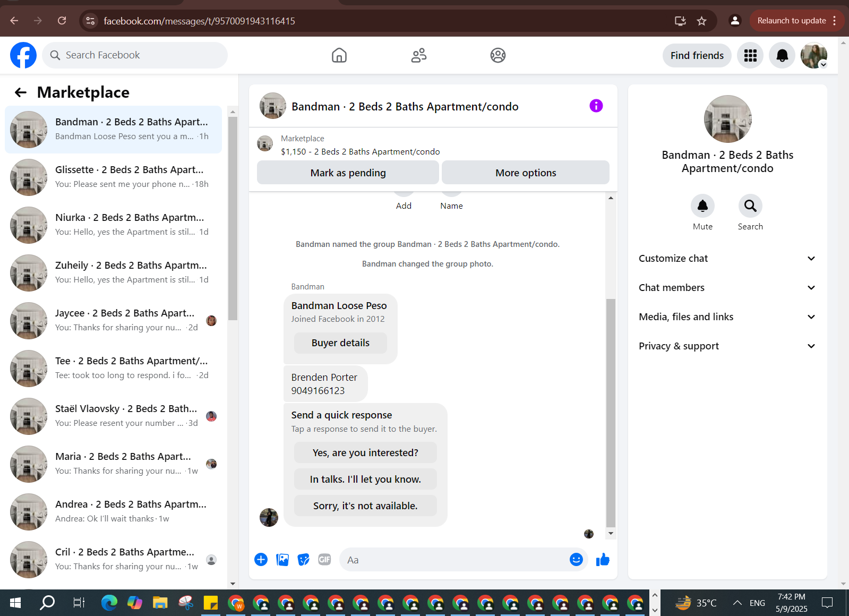
Task: Open Microsoft Edge from taskbar
Action: [x=109, y=603]
